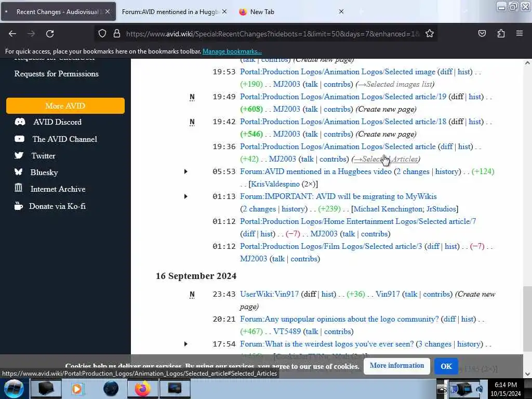Open Donate via Ko-fi sidebar link
Viewport: 532px width, 399px height.
coord(57,206)
